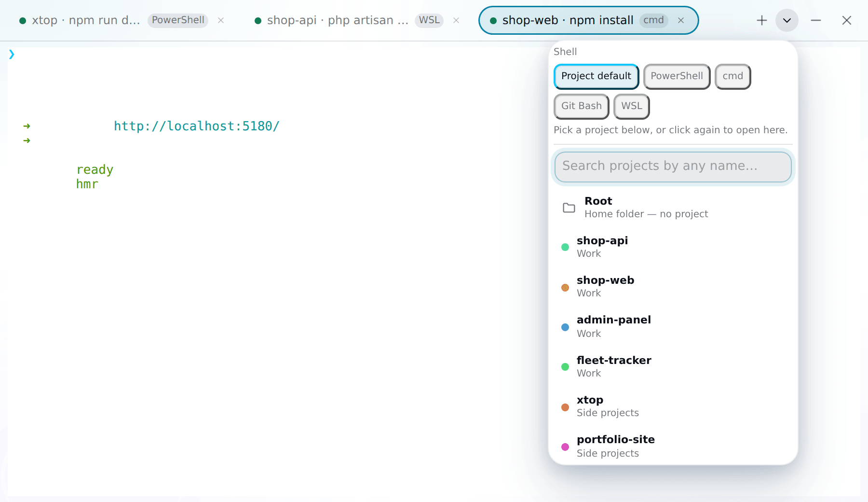Pick the WSL shell option in picker
Viewport: 868px width, 502px height.
coord(631,106)
